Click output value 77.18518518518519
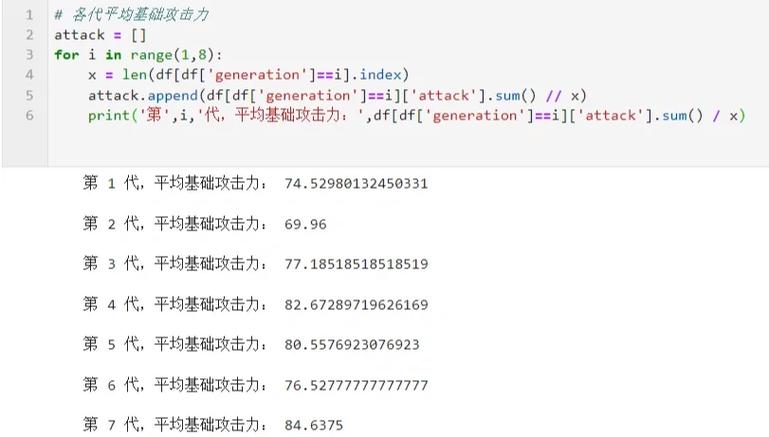 (x=356, y=264)
